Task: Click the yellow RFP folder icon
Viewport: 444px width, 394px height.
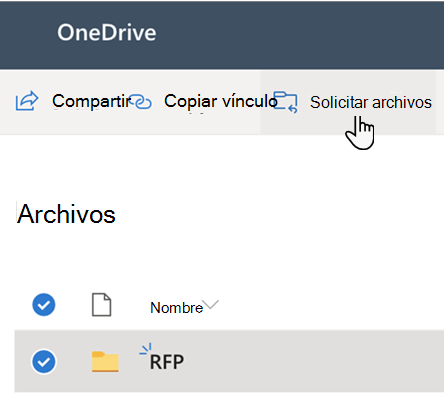Action: [x=105, y=361]
